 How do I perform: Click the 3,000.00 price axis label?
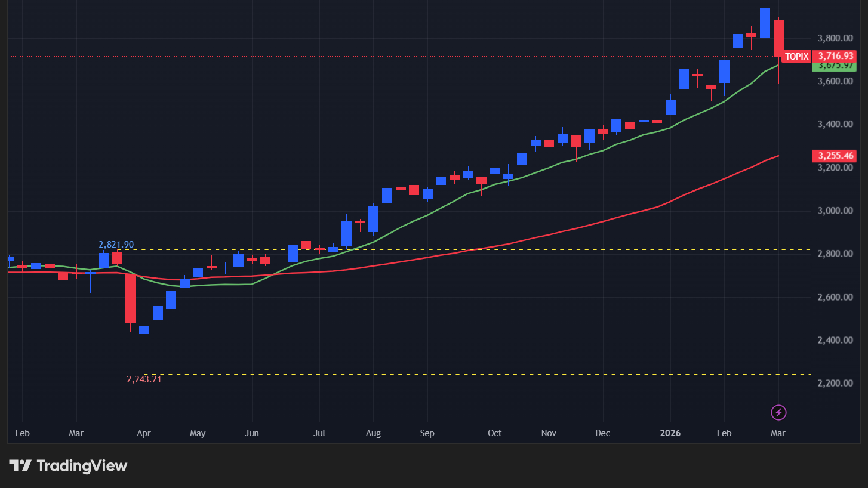tap(835, 211)
